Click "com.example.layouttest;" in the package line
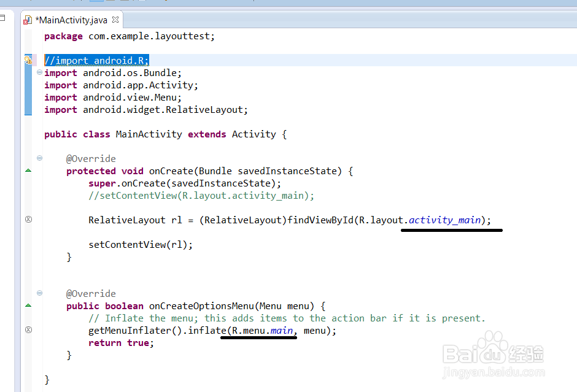The height and width of the screenshot is (392, 577). [x=151, y=36]
